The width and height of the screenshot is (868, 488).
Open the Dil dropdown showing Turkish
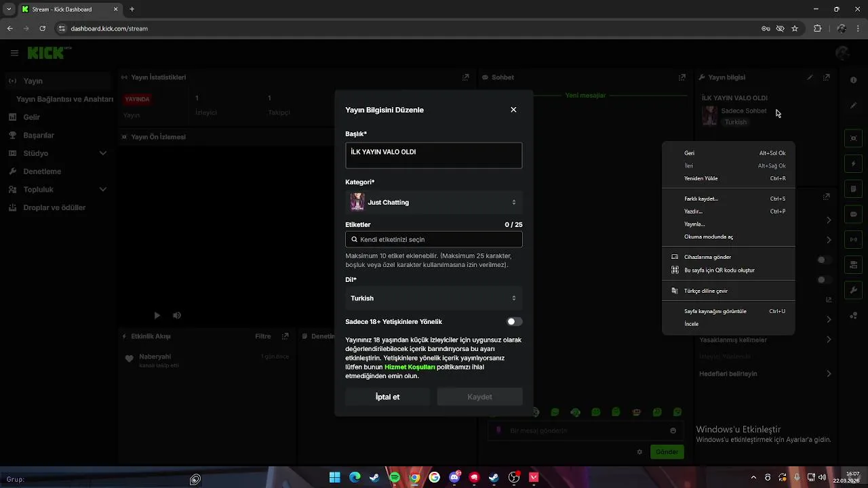pyautogui.click(x=434, y=298)
